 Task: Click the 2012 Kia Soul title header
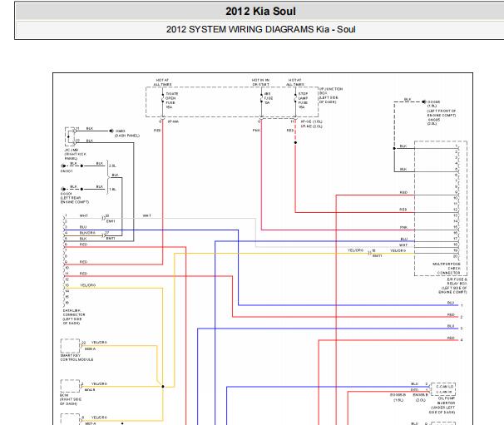260,12
